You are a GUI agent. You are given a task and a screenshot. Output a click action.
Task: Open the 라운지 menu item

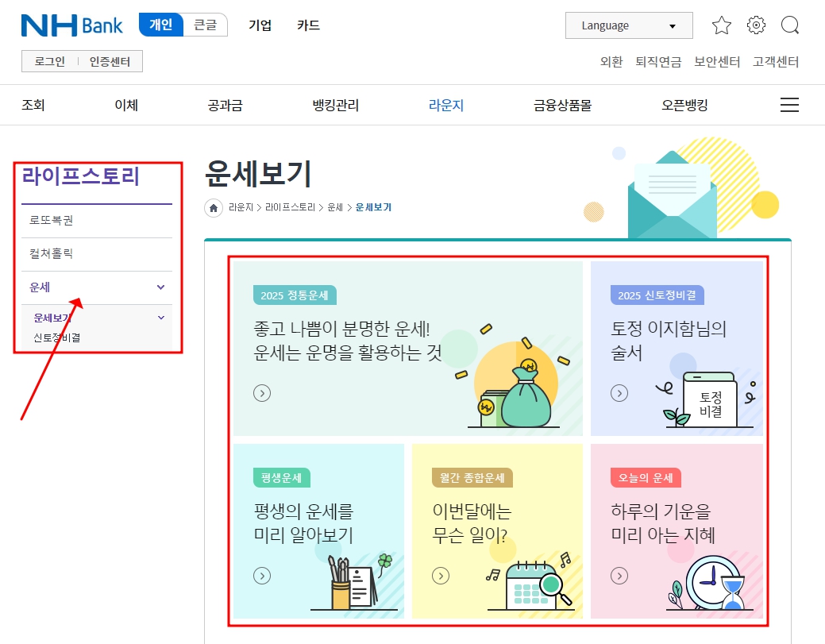(x=445, y=104)
